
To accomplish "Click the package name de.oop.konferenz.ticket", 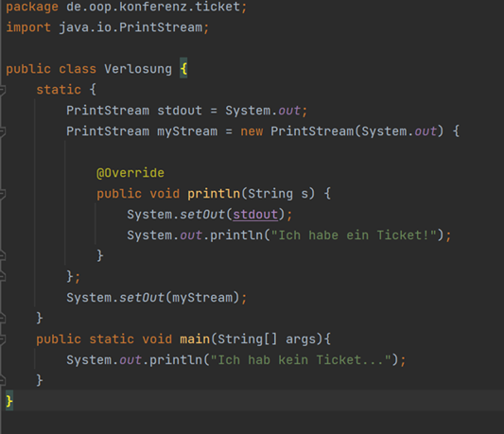I will point(153,7).
